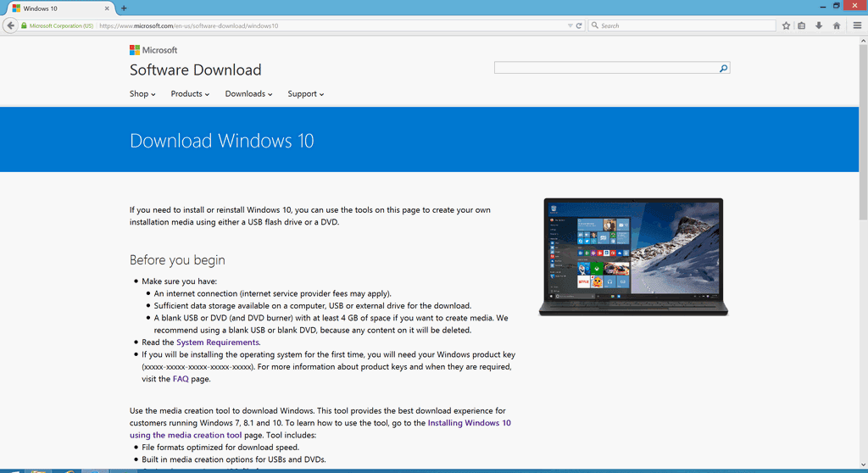Open Installing Windows 10 media creation tool link
This screenshot has height=473, width=868.
(x=320, y=429)
